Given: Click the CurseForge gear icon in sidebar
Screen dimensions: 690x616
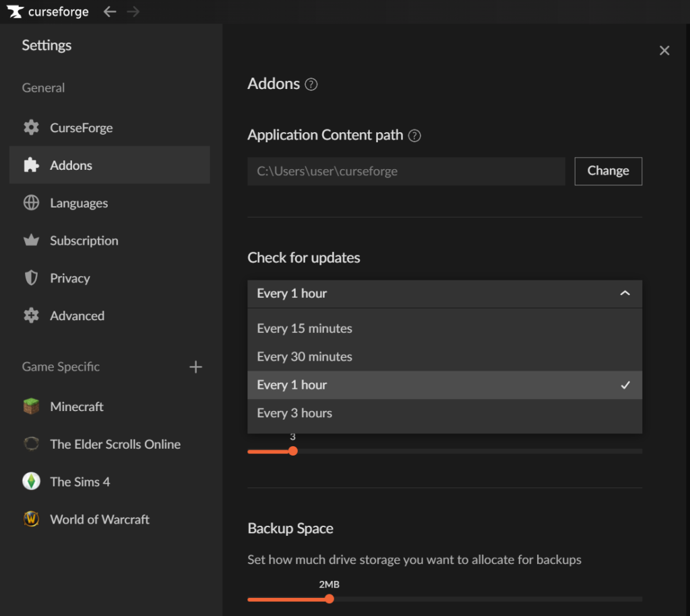Looking at the screenshot, I should [x=31, y=127].
